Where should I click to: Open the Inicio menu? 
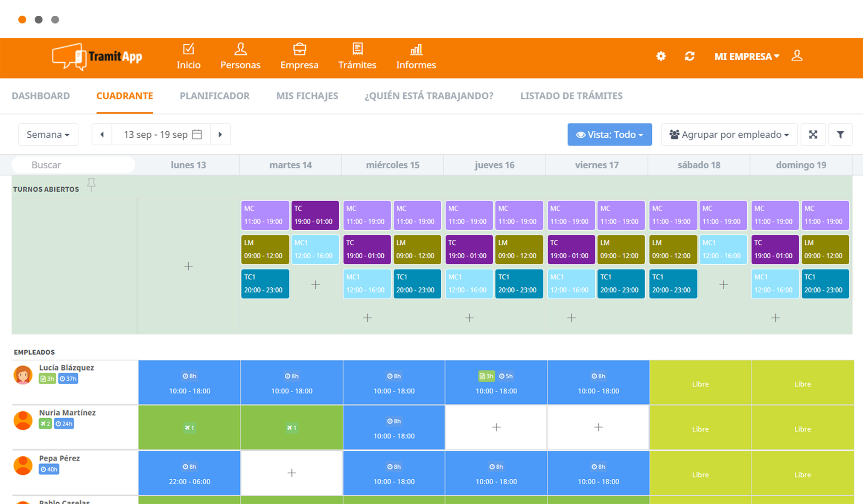pyautogui.click(x=189, y=57)
